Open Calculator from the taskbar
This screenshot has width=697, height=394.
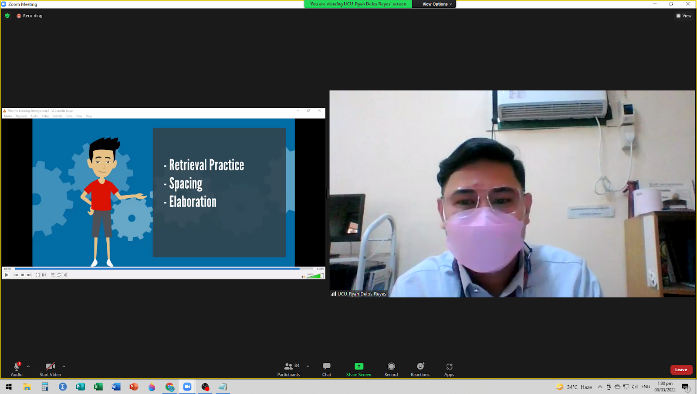[x=44, y=387]
